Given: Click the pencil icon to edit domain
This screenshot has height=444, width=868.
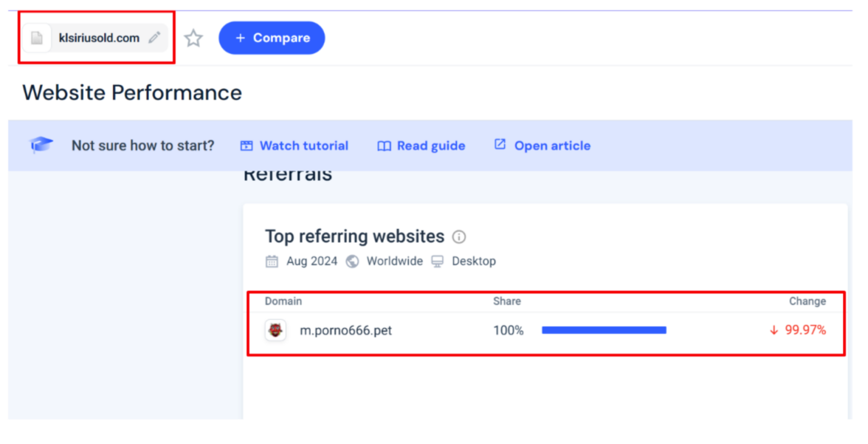Looking at the screenshot, I should pyautogui.click(x=154, y=38).
